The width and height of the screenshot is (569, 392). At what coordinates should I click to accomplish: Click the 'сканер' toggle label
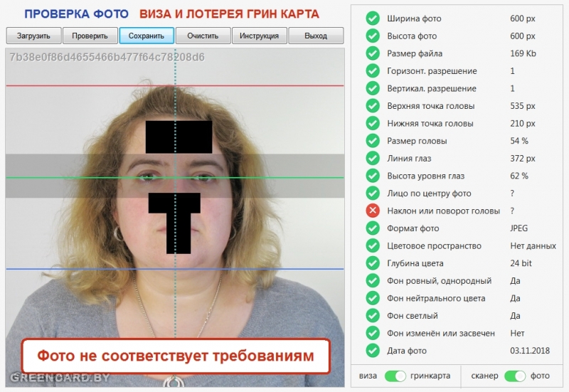click(484, 376)
